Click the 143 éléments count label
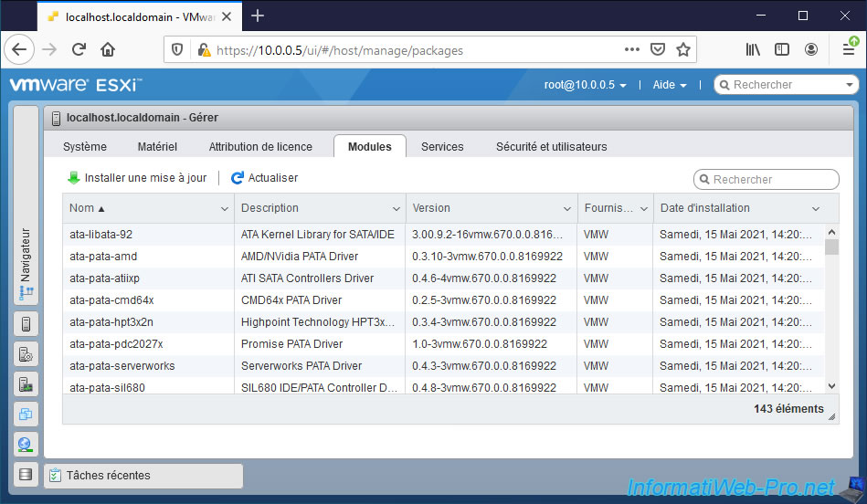This screenshot has height=504, width=867. [x=788, y=409]
